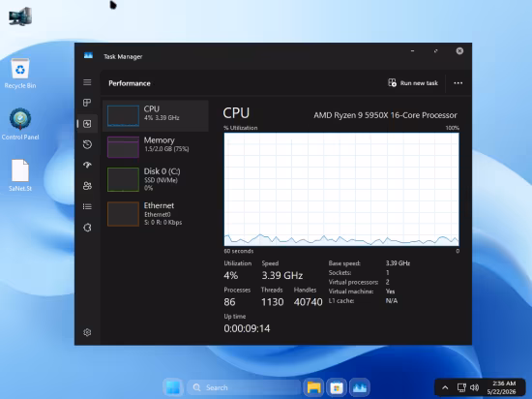Select the Ethernet performance entry
Viewport: 532px width, 399px height.
pos(156,214)
